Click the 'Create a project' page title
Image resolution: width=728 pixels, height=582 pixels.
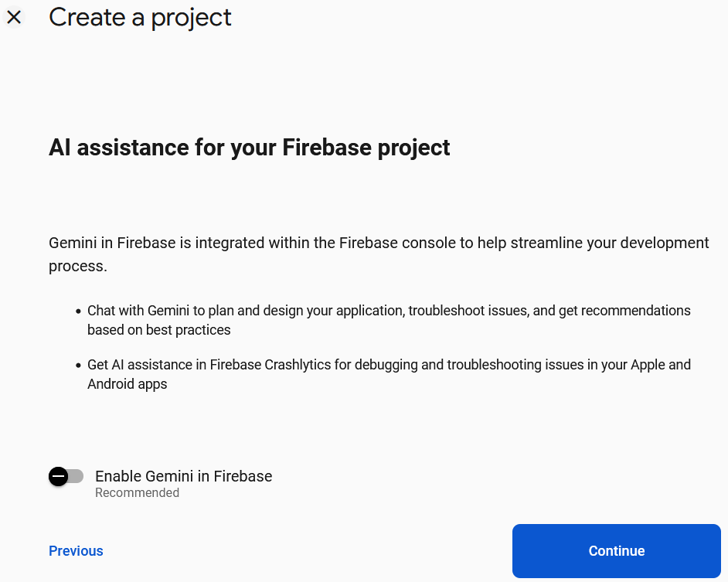(x=140, y=18)
